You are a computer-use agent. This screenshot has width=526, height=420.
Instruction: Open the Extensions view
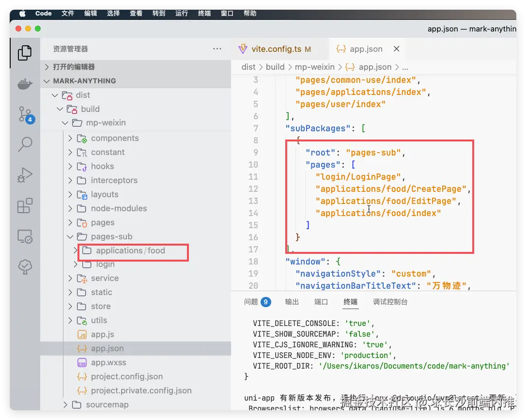pos(25,205)
